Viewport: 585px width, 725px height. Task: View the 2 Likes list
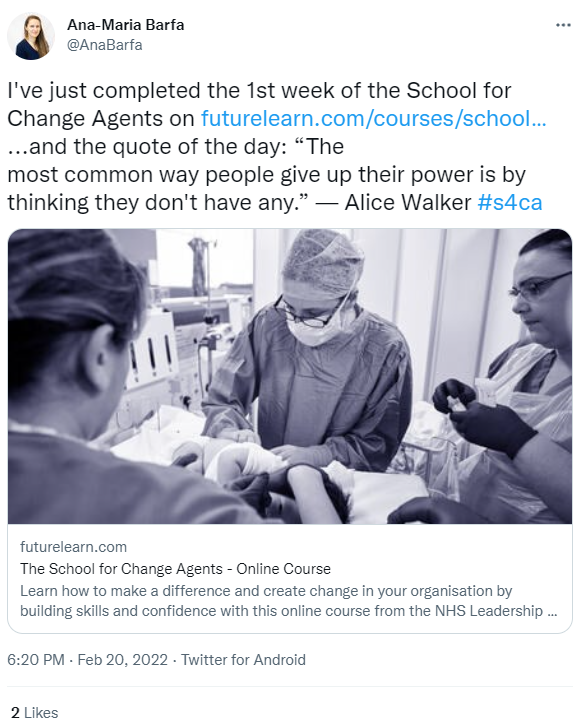[35, 713]
